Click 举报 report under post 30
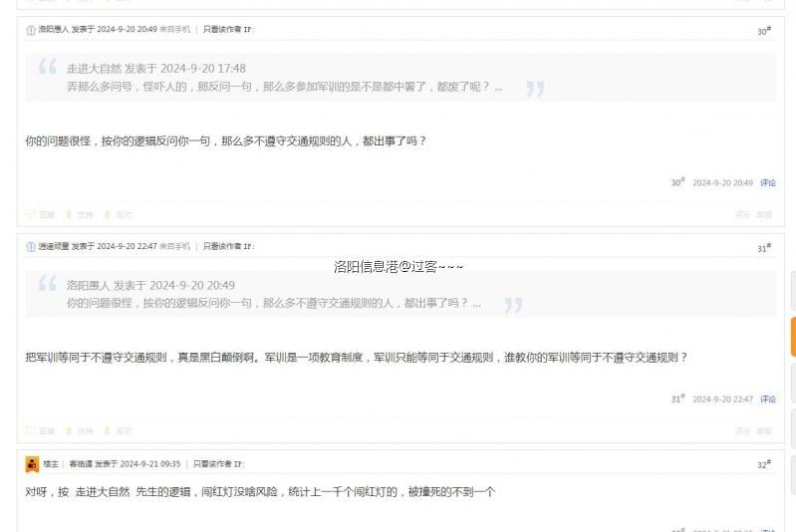Image resolution: width=796 pixels, height=532 pixels. [764, 215]
